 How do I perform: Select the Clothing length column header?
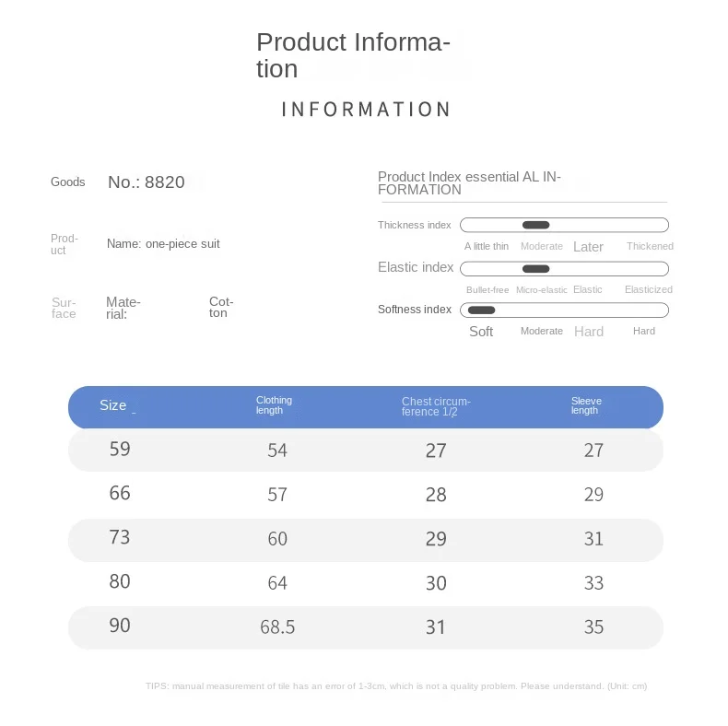[x=274, y=405]
